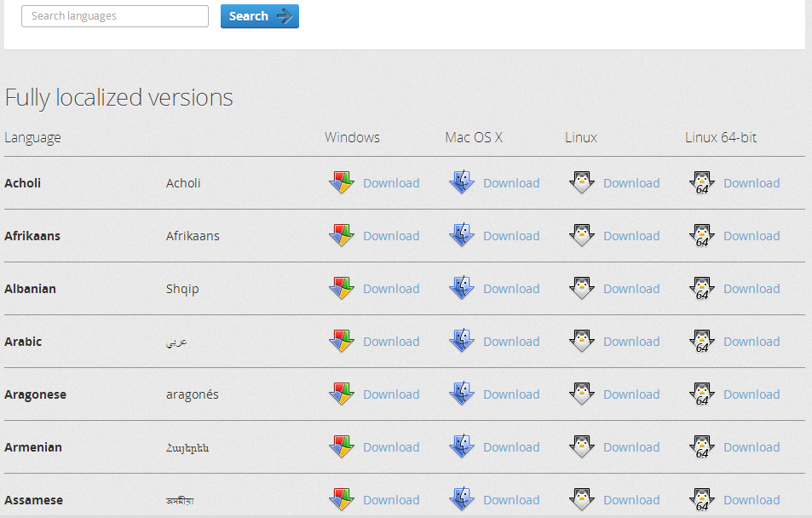This screenshot has height=518, width=812.
Task: Download Arabic Mac OS X link
Action: [x=511, y=342]
